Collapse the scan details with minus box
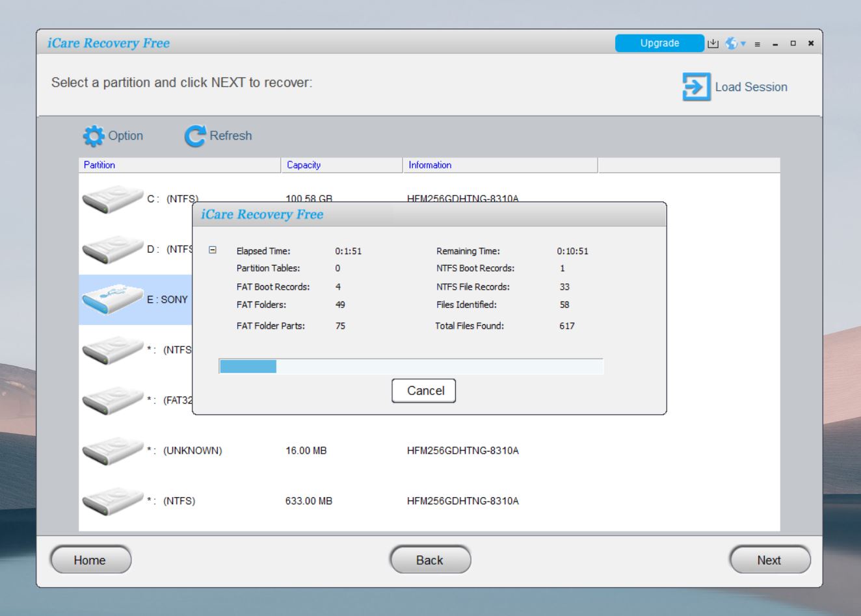This screenshot has height=616, width=861. point(212,250)
